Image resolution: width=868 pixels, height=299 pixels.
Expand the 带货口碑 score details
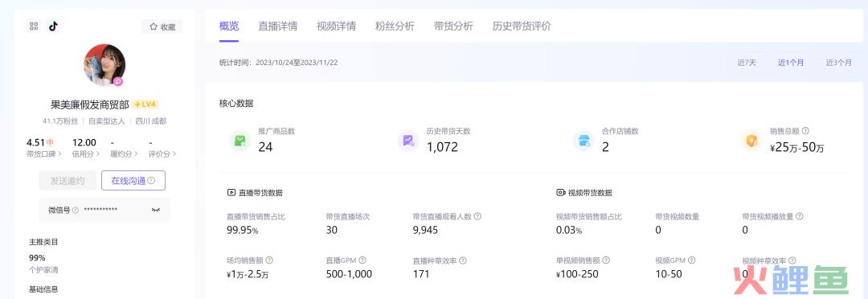pyautogui.click(x=43, y=154)
